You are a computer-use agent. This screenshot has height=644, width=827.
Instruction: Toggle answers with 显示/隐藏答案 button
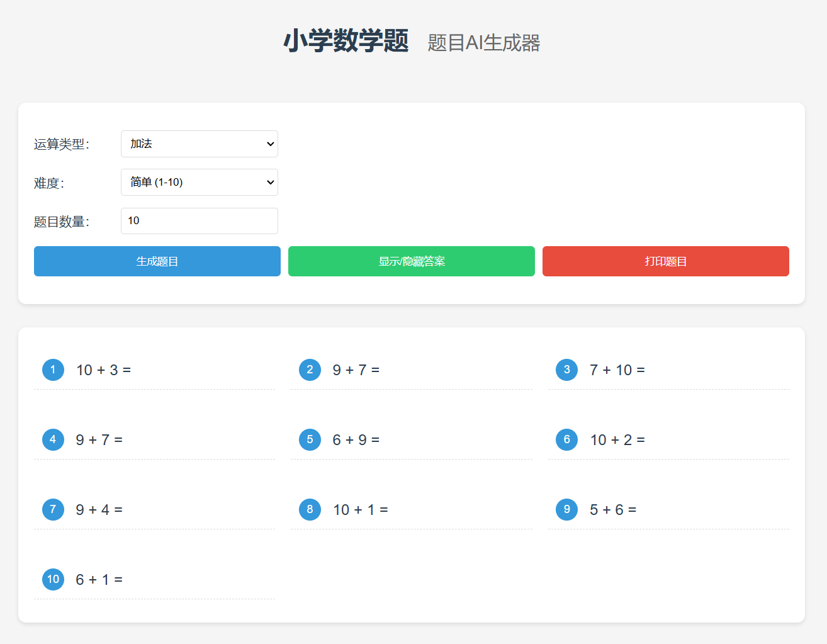click(411, 261)
